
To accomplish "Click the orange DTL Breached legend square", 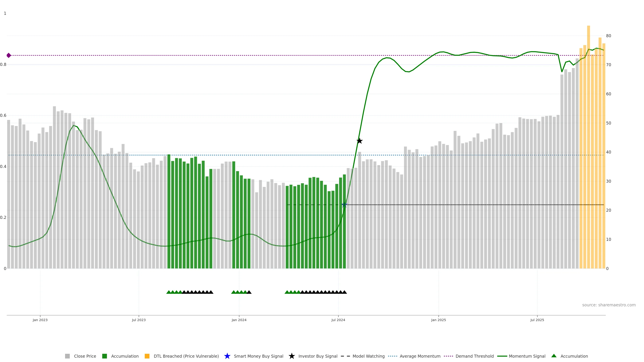I will coord(147,356).
